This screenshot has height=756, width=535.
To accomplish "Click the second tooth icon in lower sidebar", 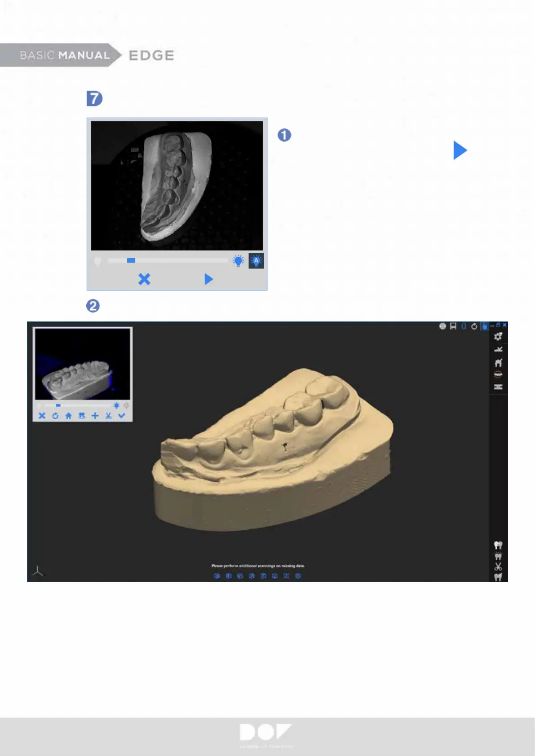I will [498, 556].
